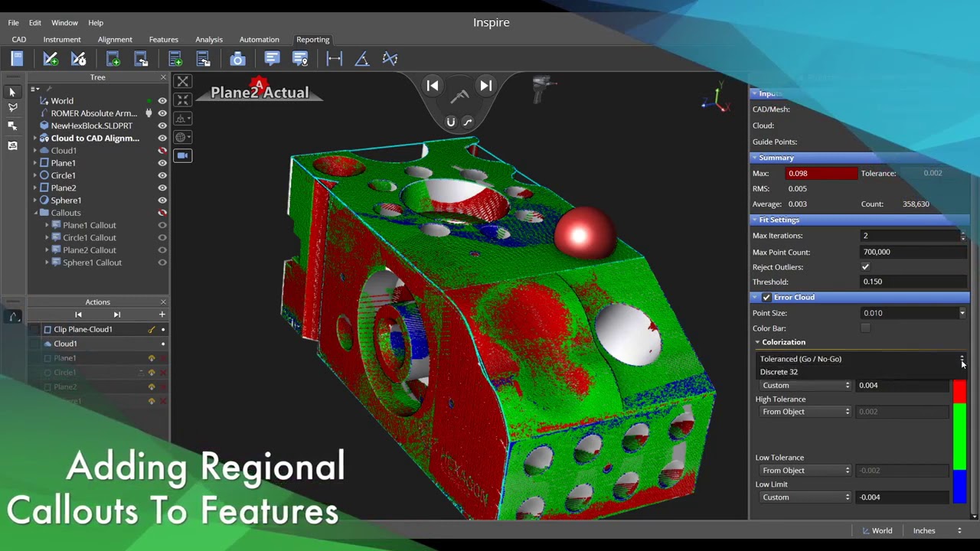Click the add table-list icon
This screenshot has height=551, width=980.
click(x=175, y=59)
